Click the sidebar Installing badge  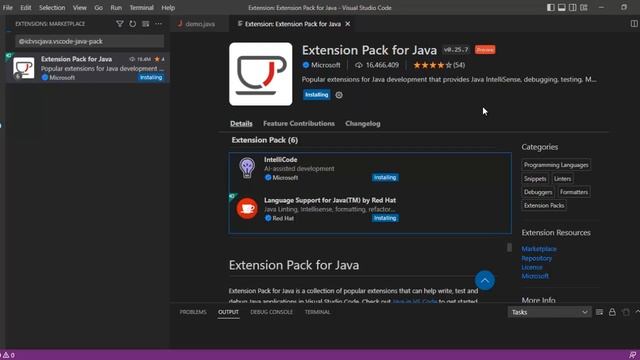point(151,78)
